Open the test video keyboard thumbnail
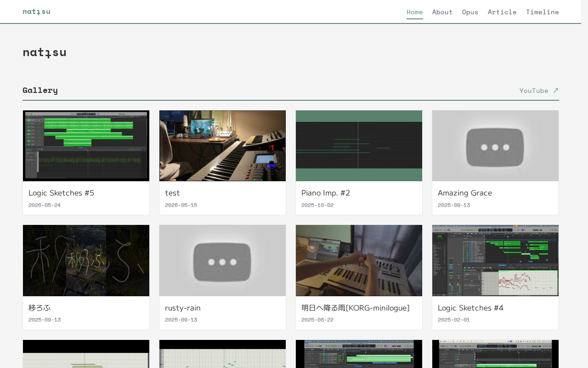 coord(222,146)
